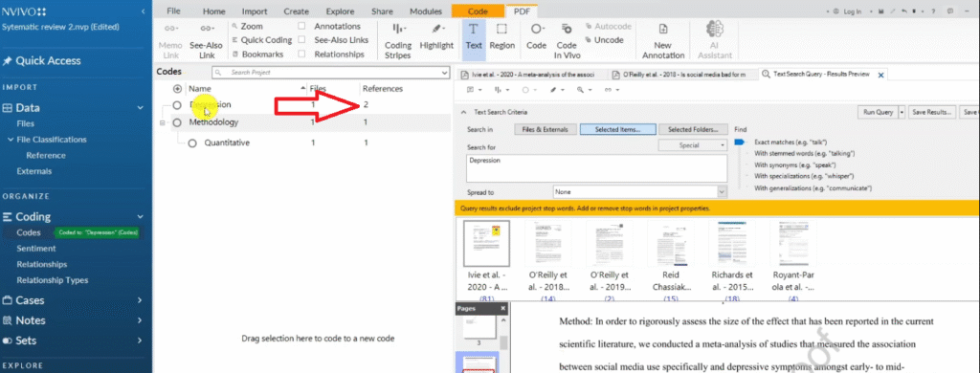Expand the Cases sidebar section

coord(140,300)
